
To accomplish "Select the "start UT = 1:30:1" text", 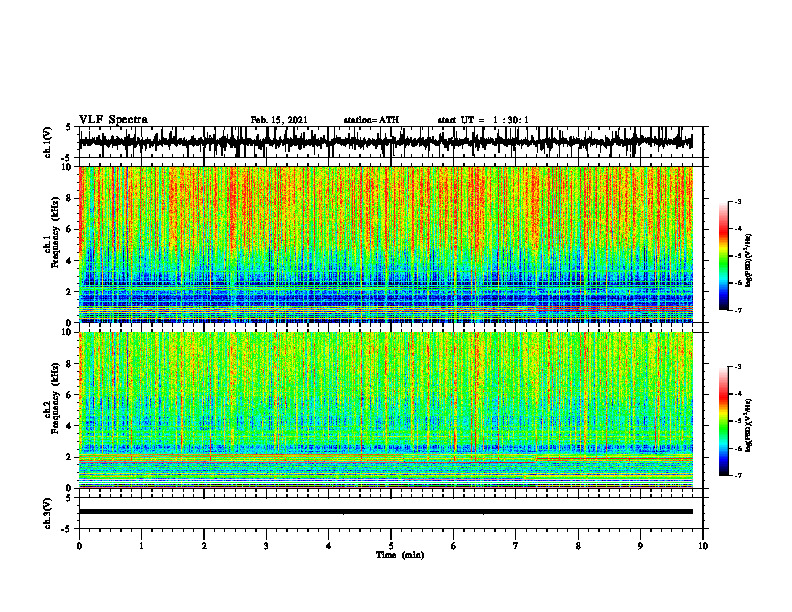I will click(x=483, y=120).
